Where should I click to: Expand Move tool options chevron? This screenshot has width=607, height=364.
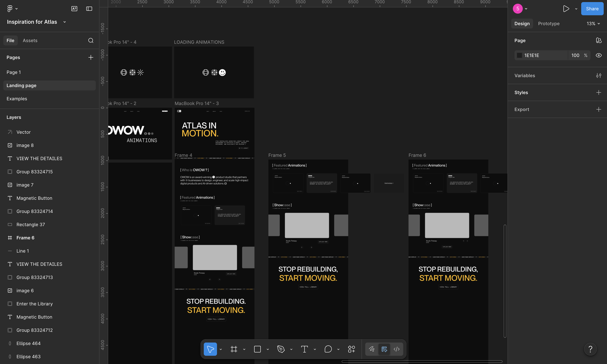coord(221,349)
